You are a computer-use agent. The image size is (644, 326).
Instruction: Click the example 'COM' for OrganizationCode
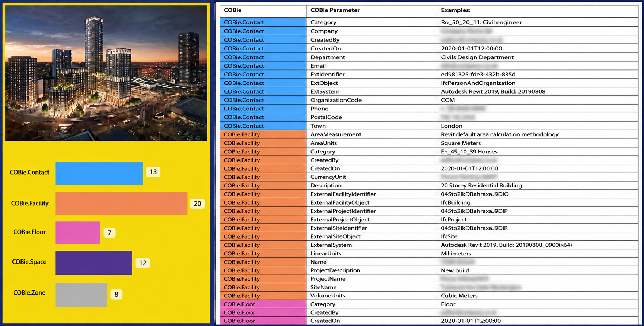[x=448, y=100]
